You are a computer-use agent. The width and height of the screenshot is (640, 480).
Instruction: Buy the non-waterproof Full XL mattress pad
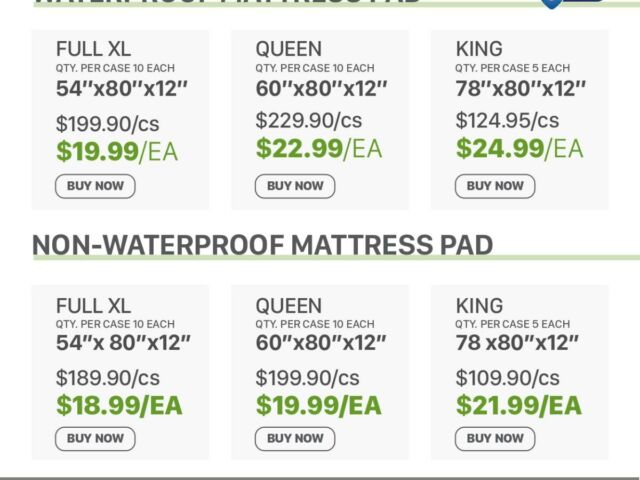(95, 438)
